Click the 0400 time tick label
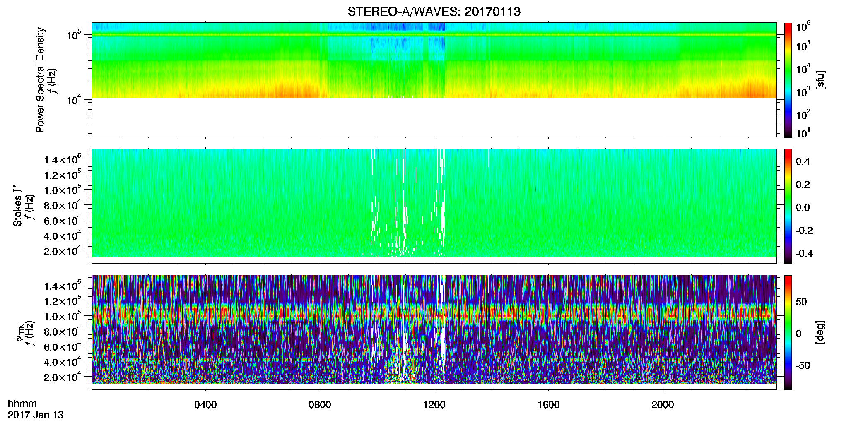Viewport: 868px width, 447px height. click(205, 405)
